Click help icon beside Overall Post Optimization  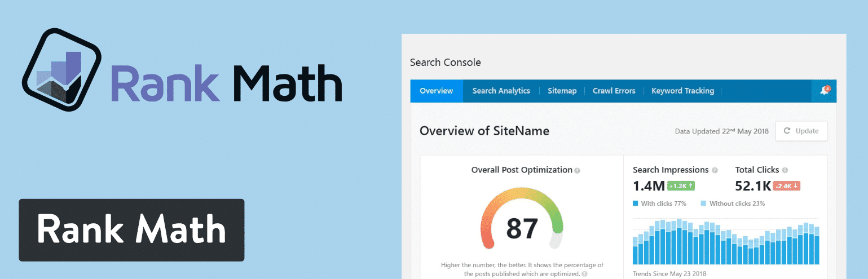578,170
